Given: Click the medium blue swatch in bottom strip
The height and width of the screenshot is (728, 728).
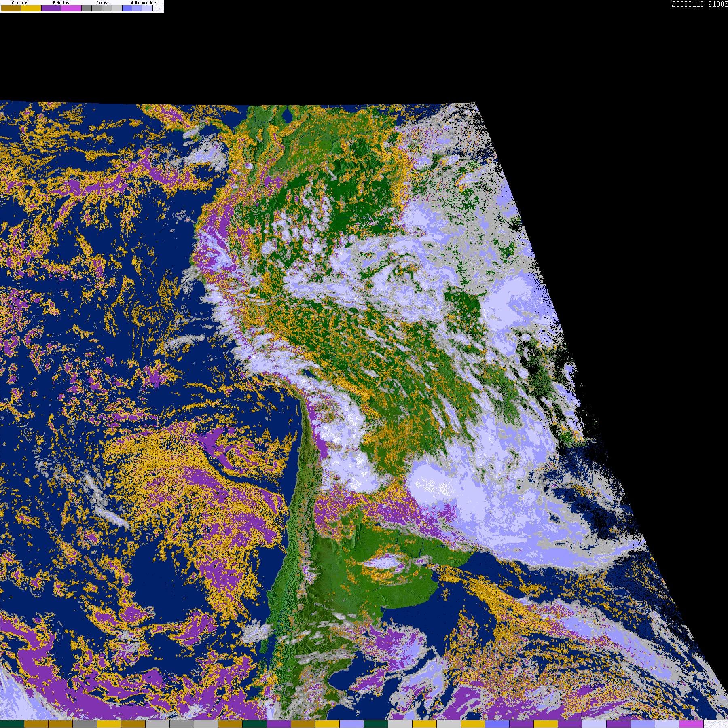Looking at the screenshot, I should click(x=497, y=724).
